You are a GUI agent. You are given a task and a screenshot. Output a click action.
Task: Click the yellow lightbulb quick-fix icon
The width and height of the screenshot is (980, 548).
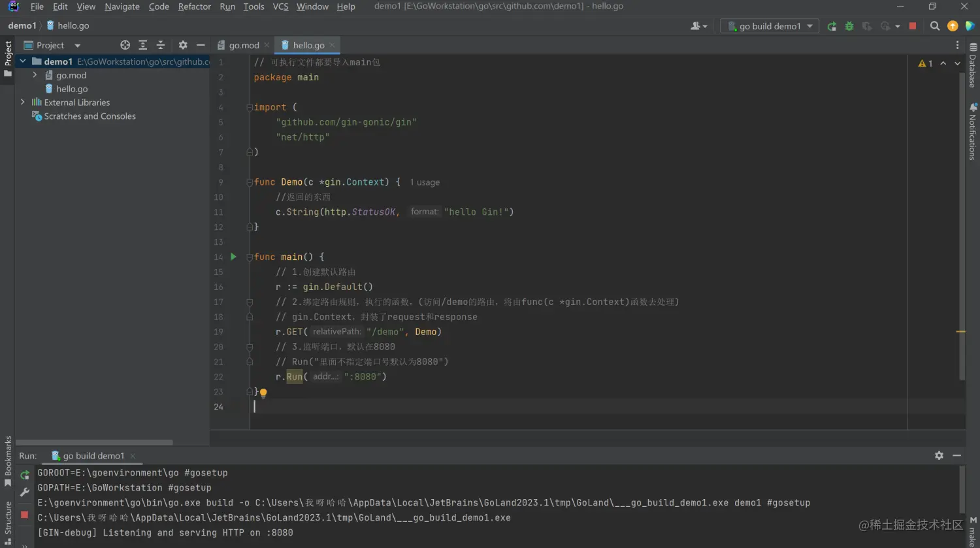[x=263, y=393]
